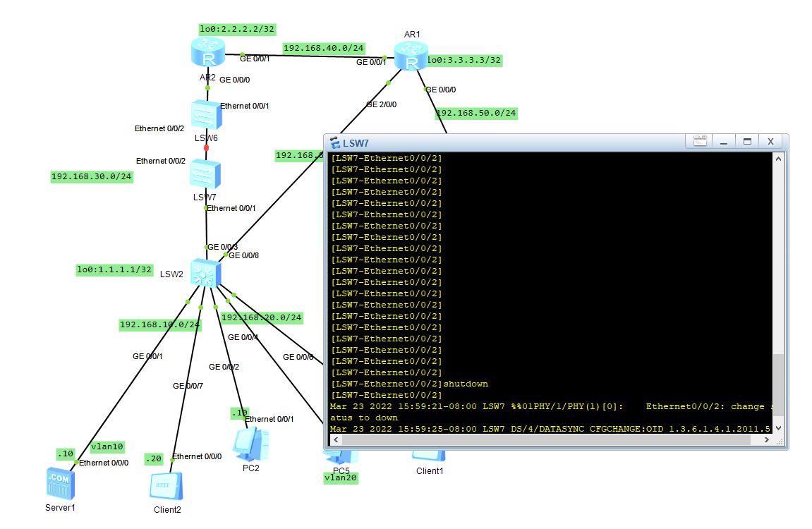The width and height of the screenshot is (812, 529).
Task: Click the '192.168.30.0/24' network label
Action: tap(92, 176)
